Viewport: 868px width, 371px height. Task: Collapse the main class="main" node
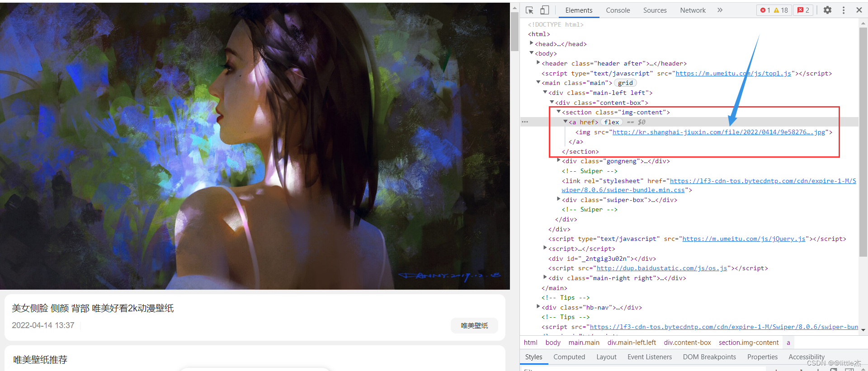538,82
